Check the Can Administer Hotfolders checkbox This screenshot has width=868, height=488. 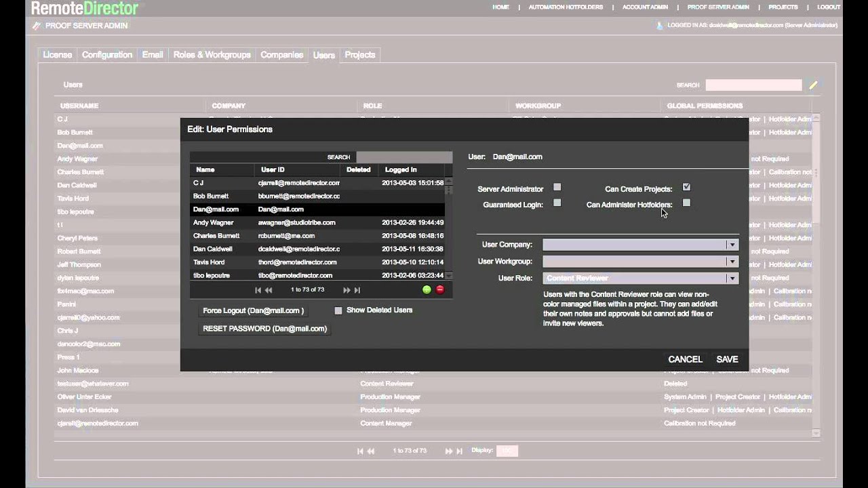[686, 203]
